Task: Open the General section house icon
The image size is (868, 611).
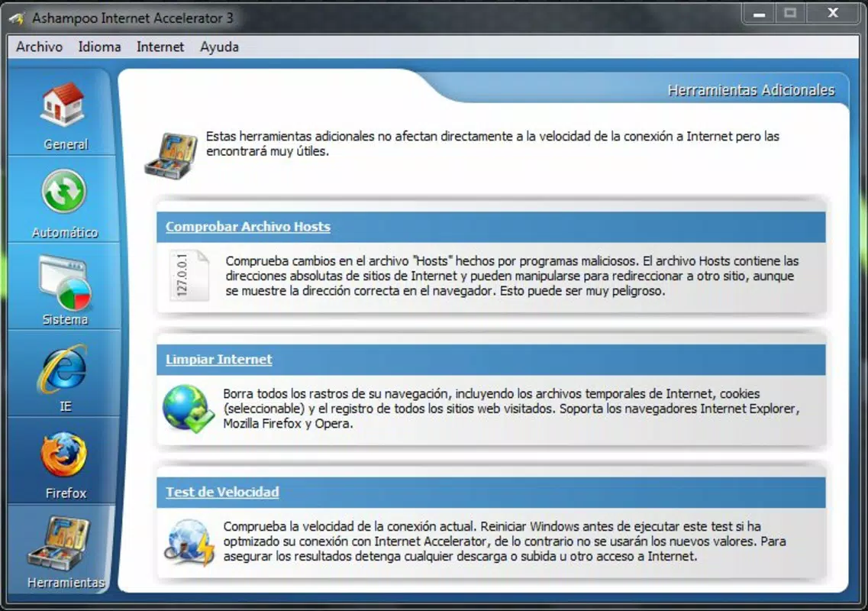Action: point(63,104)
